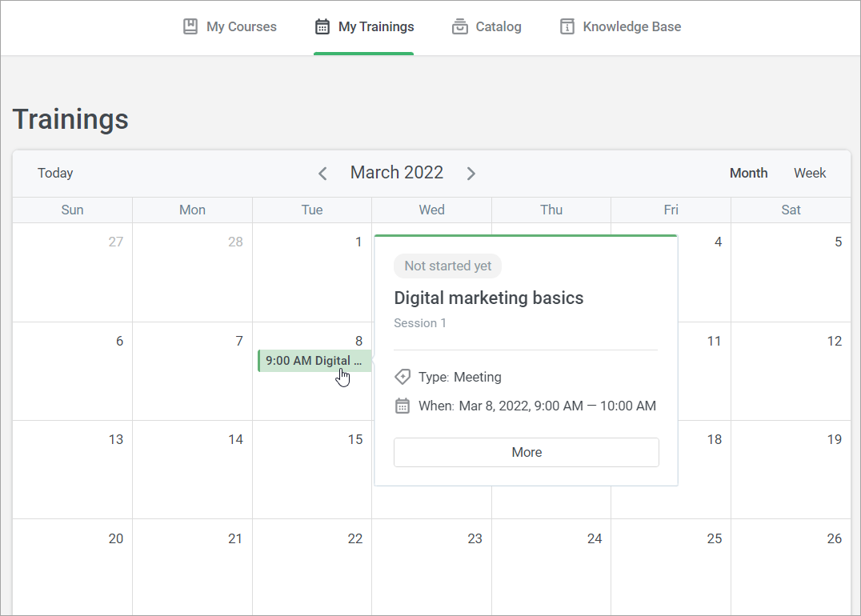Click the Not started yet status badge
Screen dimensions: 861x616
point(447,266)
